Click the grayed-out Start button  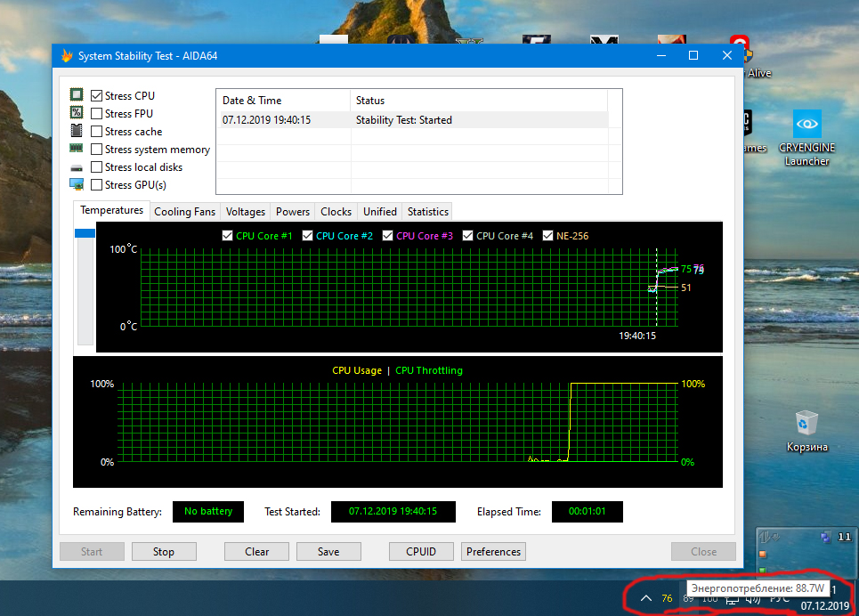tap(92, 552)
